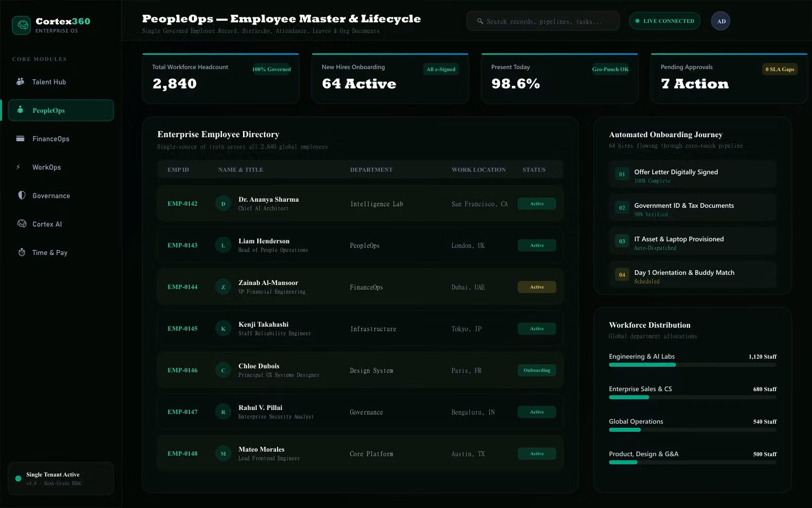812x508 pixels.
Task: Focus the search records input field
Action: click(543, 21)
